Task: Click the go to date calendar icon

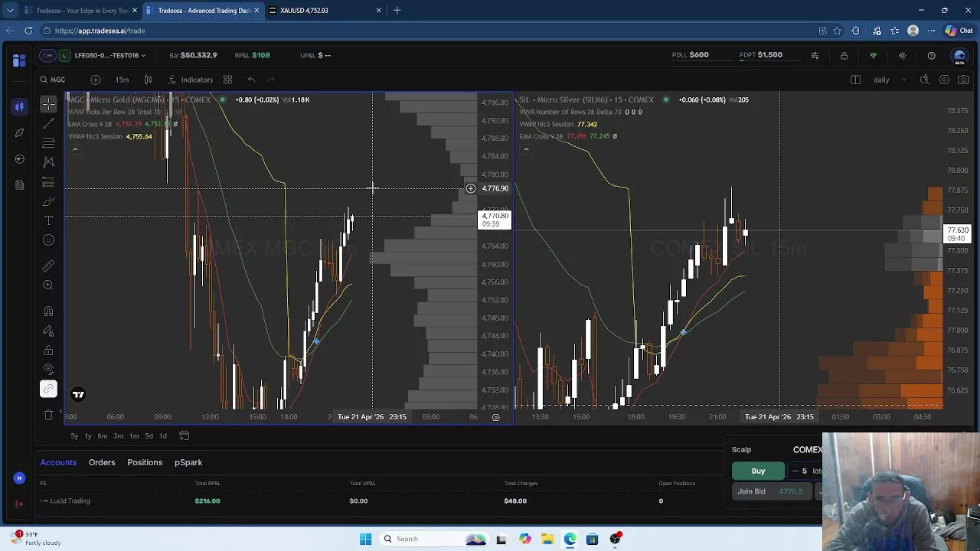Action: coord(184,435)
